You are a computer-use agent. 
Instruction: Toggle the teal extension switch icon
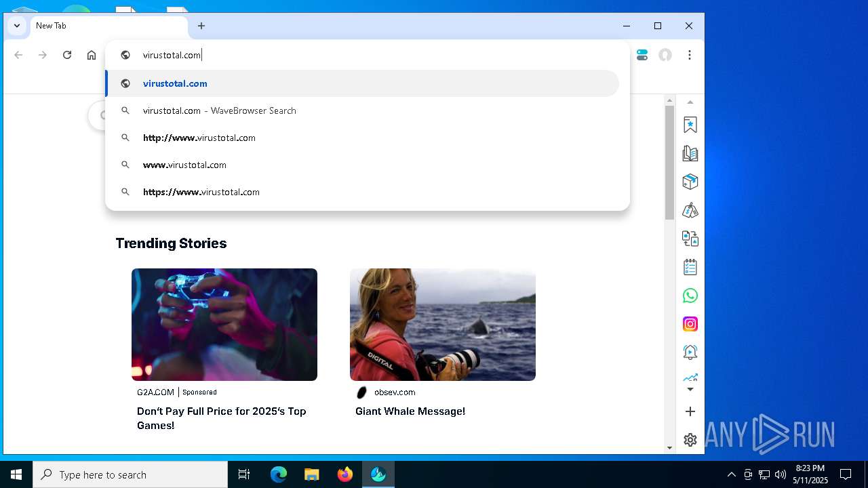click(642, 55)
